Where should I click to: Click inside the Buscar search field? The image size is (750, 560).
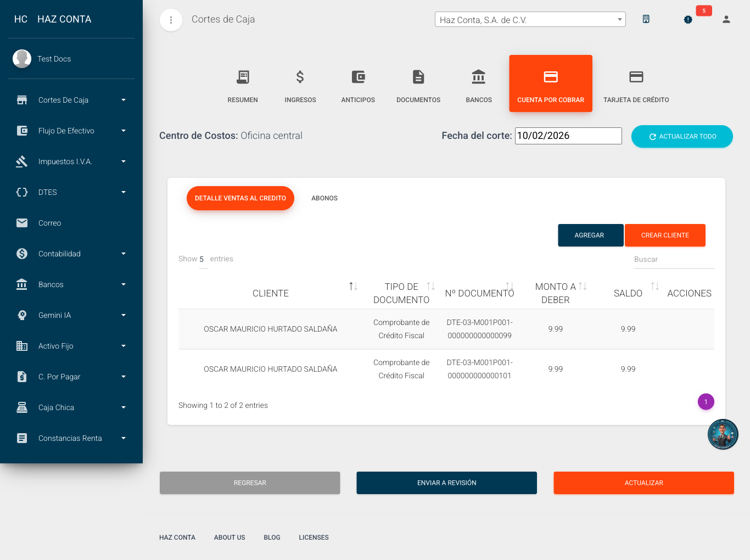pyautogui.click(x=673, y=259)
